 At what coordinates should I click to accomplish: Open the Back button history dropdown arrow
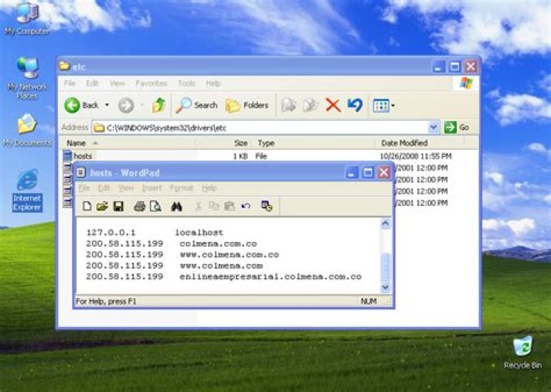click(107, 106)
